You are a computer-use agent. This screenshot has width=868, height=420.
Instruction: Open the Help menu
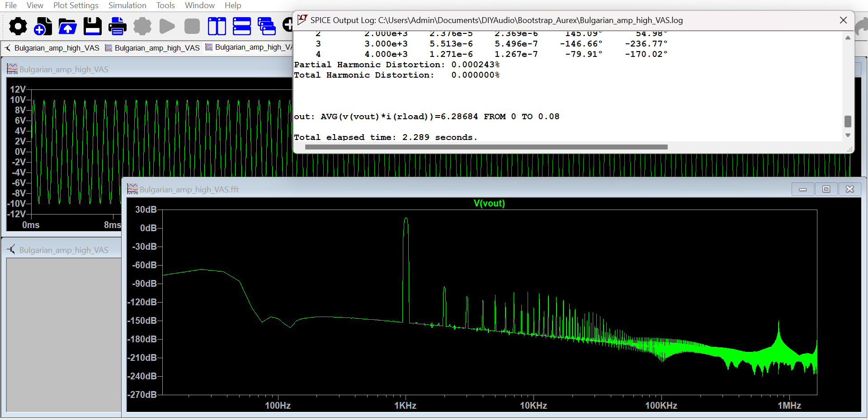pos(233,5)
